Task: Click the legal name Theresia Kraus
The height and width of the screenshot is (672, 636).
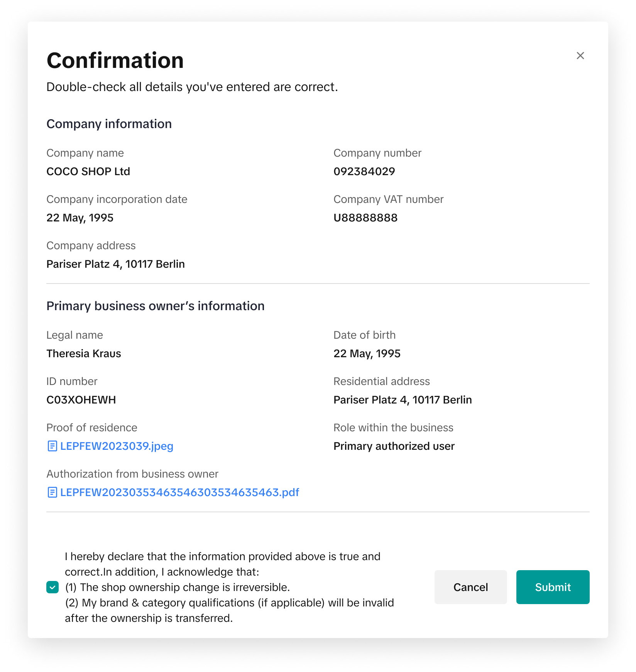Action: 83,354
